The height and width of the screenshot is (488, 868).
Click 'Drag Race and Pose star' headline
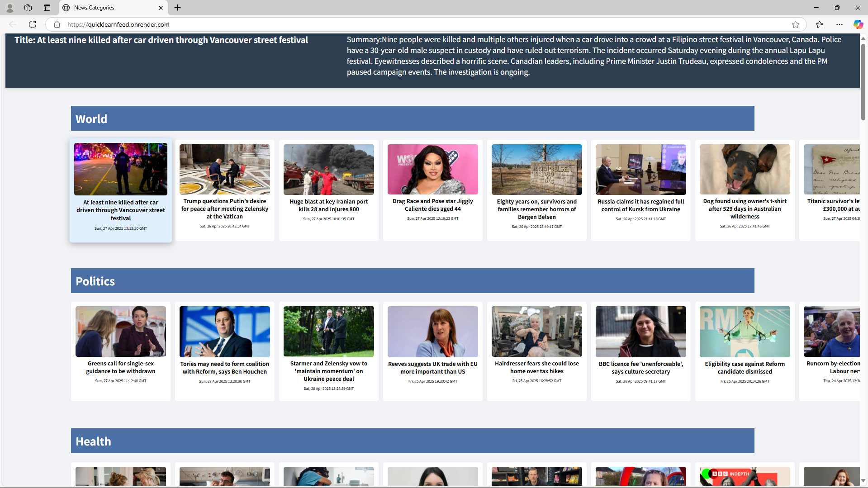pyautogui.click(x=433, y=205)
